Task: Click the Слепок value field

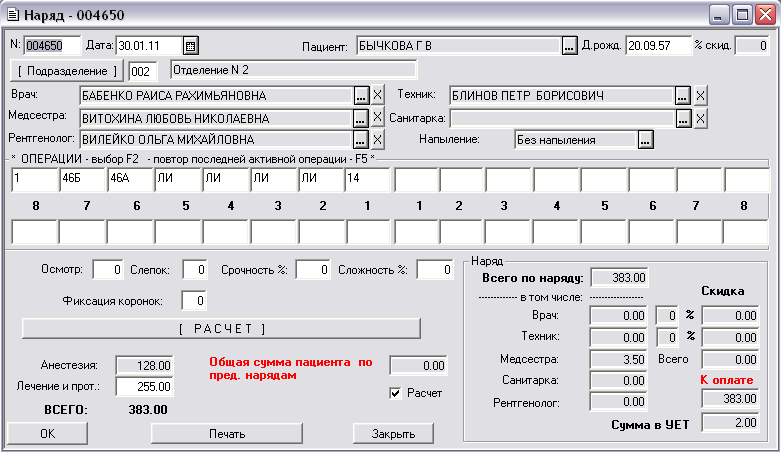Action: click(x=195, y=270)
